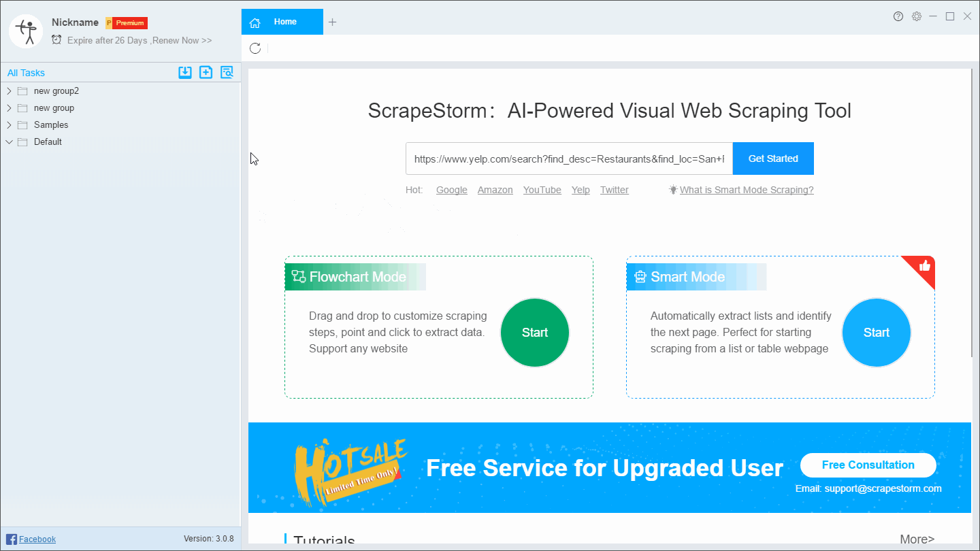The width and height of the screenshot is (980, 551).
Task: Click the Version: 3.0.8 text
Action: click(209, 539)
